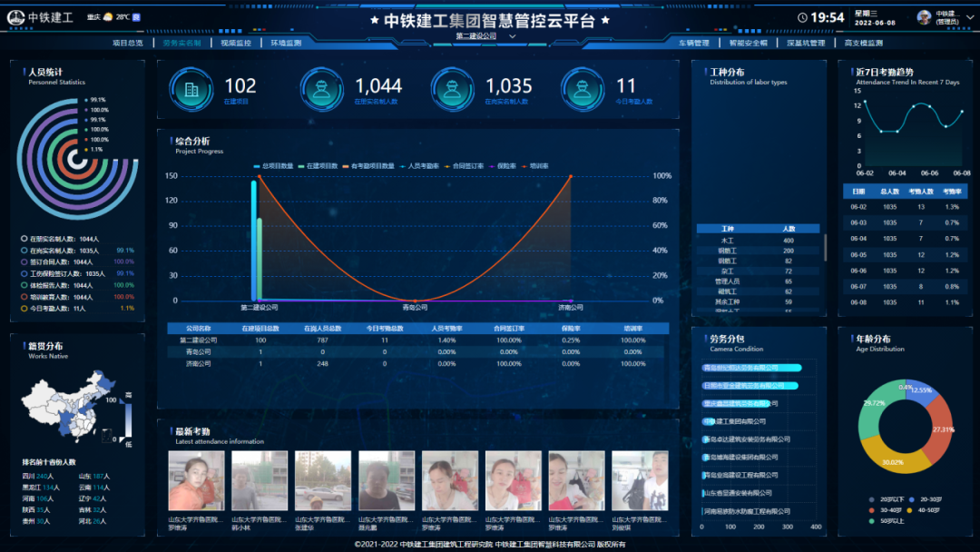Viewport: 980px width, 552px height.
Task: Select the 罗维涛 first attendance photo
Action: coord(196,481)
